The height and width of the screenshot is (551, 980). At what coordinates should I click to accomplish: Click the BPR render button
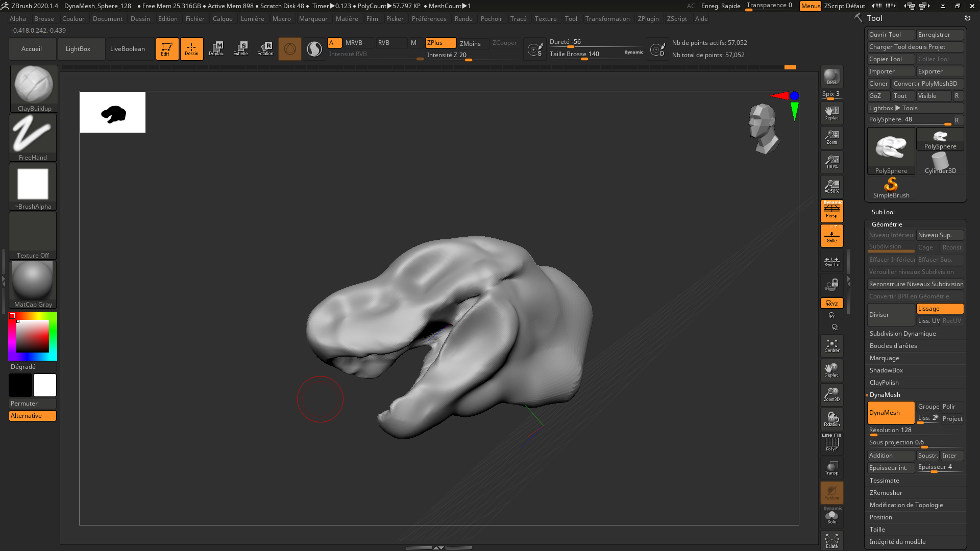[831, 77]
